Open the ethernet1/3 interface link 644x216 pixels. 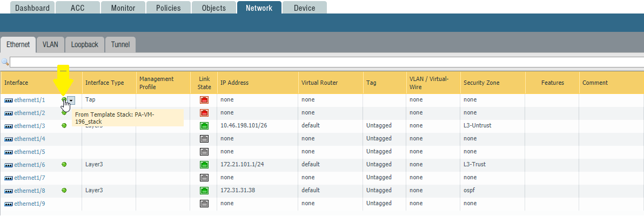(x=30, y=126)
